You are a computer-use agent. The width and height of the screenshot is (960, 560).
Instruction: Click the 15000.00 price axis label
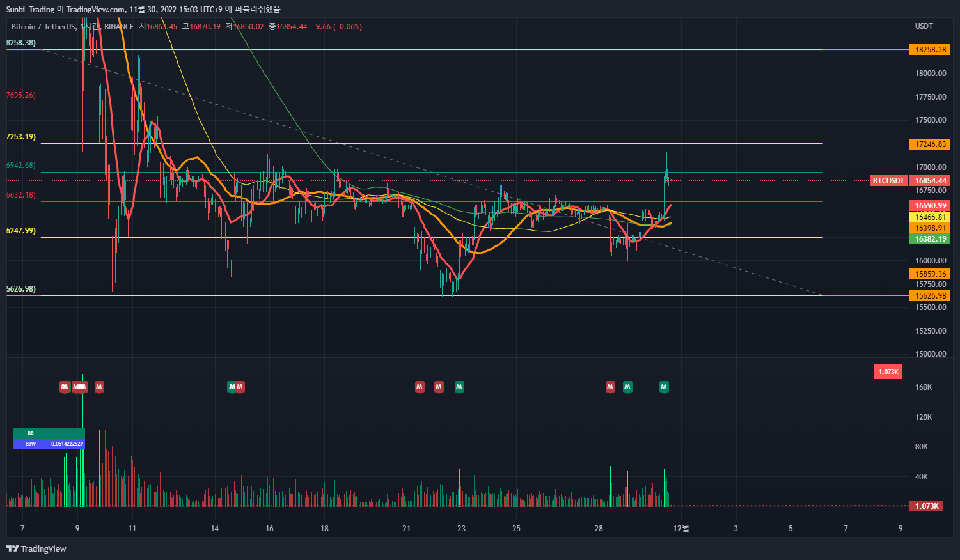coord(931,354)
